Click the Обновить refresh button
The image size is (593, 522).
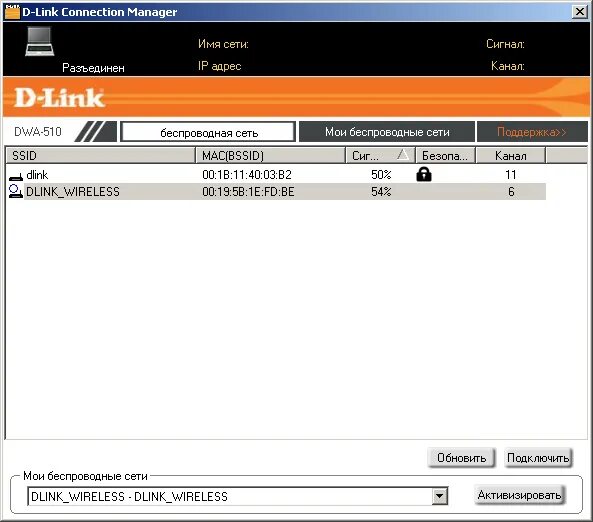click(x=461, y=458)
